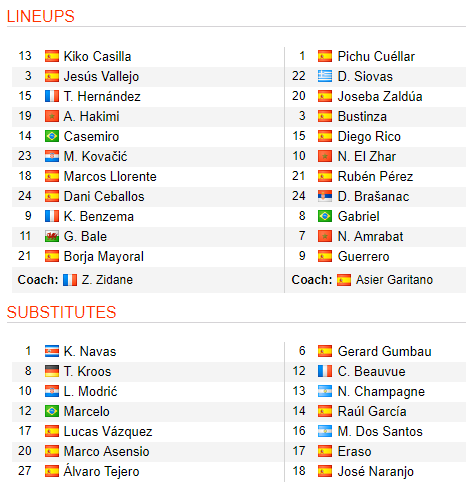Click the Brazil flag beside Casemiro
Screen dimensions: 474x488
(x=52, y=136)
